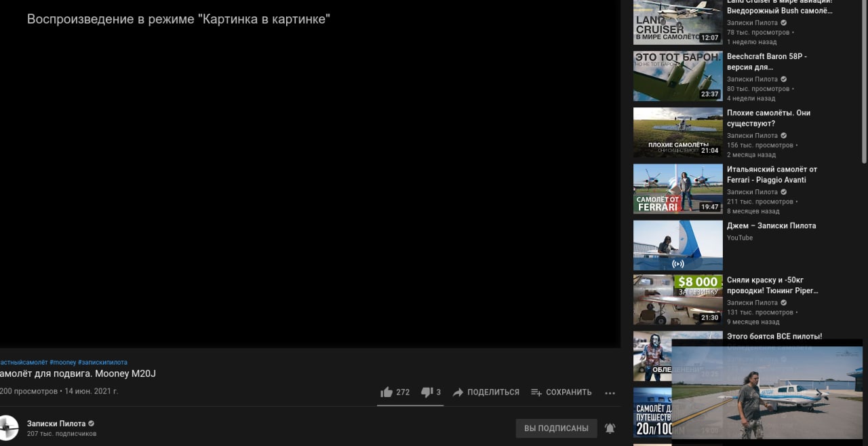Click the share arrow icon
The height and width of the screenshot is (446, 868).
(458, 392)
